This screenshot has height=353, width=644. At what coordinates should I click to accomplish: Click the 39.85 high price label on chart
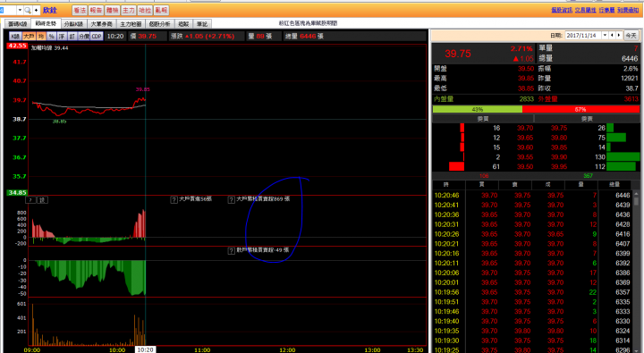point(142,89)
